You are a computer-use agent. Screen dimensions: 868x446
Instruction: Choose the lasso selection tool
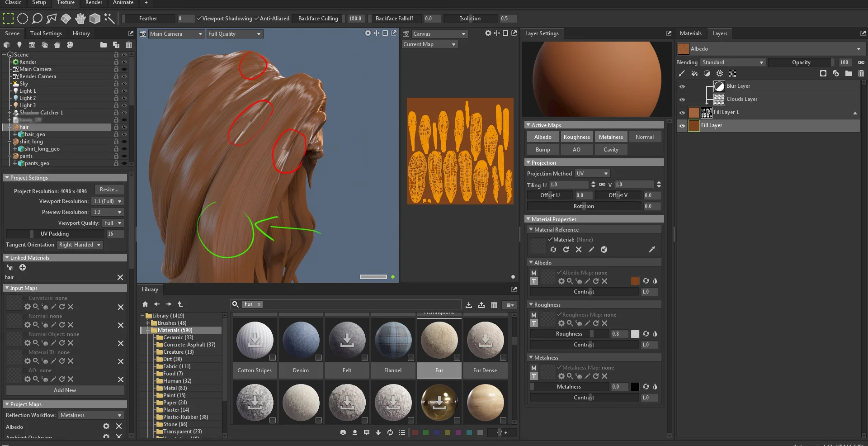pos(37,19)
